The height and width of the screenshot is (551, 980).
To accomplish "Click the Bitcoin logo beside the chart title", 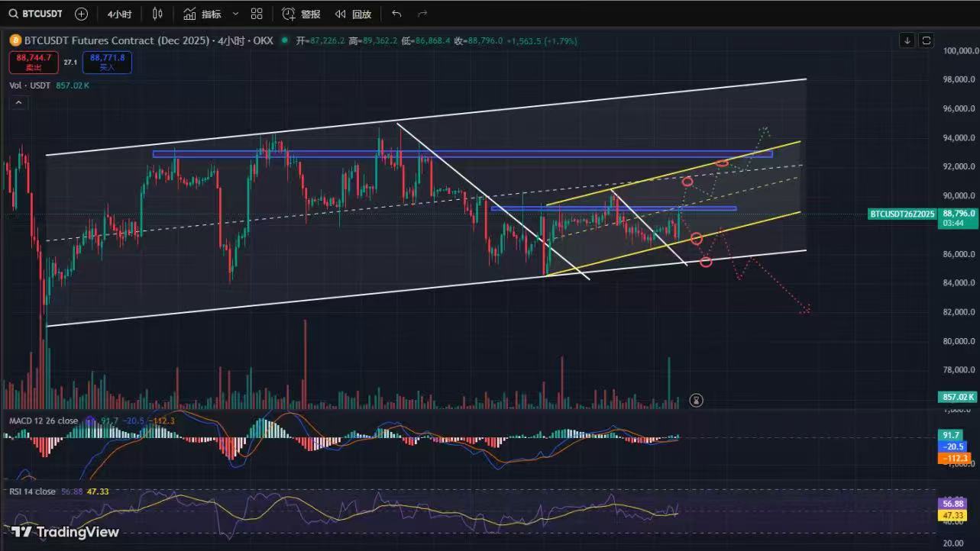I will tap(15, 40).
